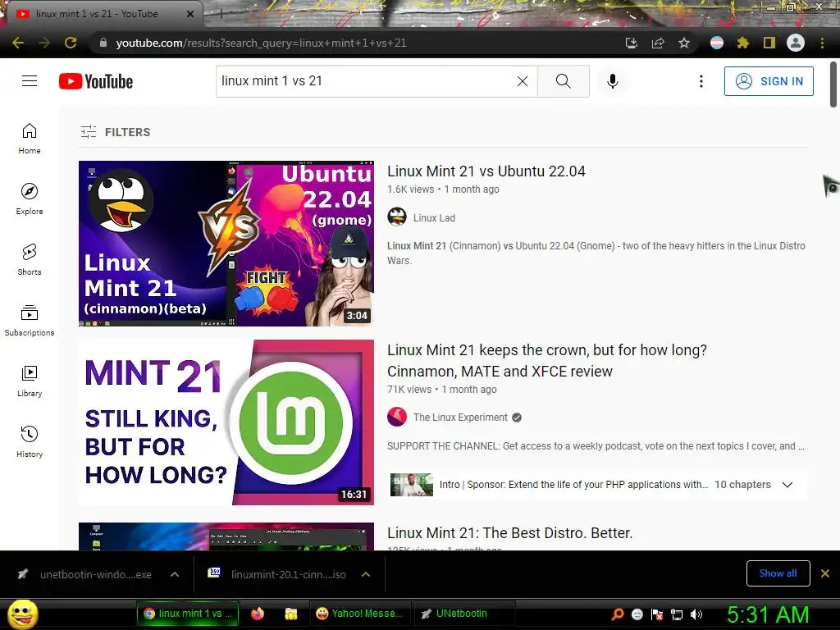The height and width of the screenshot is (630, 840).
Task: Switch to Yahoo! Messenger taskbar button
Action: click(360, 614)
